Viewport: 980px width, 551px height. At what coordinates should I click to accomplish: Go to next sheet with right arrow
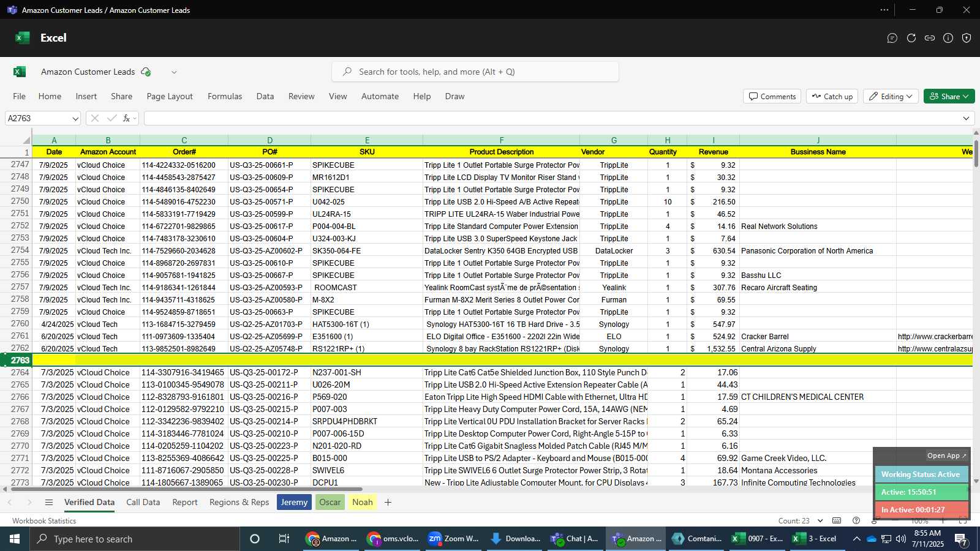point(29,502)
